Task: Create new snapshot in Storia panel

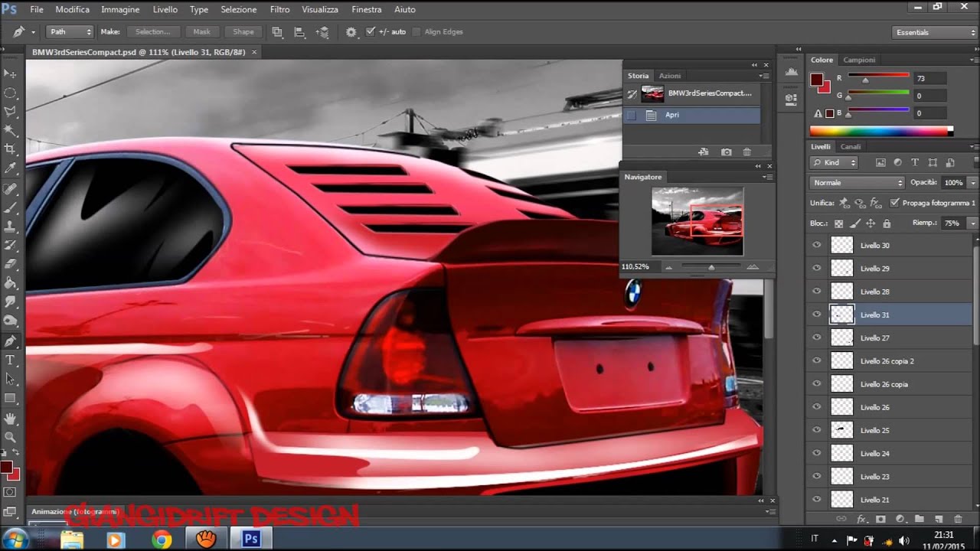Action: [726, 152]
